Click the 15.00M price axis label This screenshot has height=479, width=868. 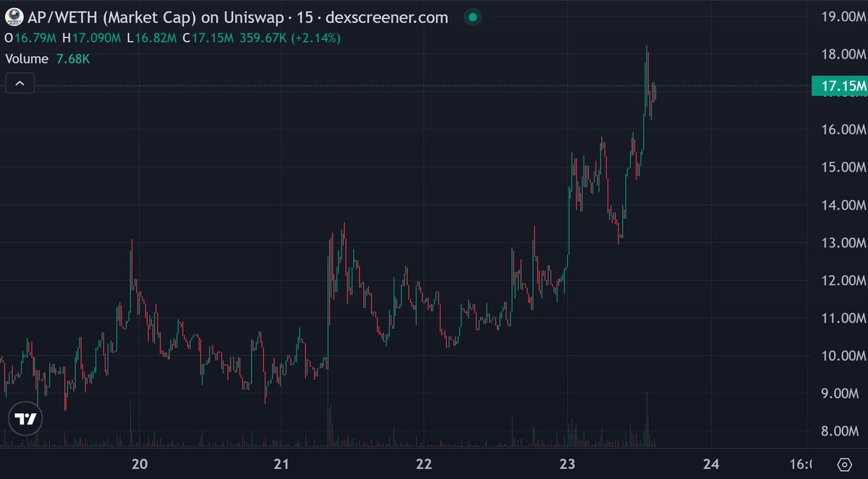843,167
